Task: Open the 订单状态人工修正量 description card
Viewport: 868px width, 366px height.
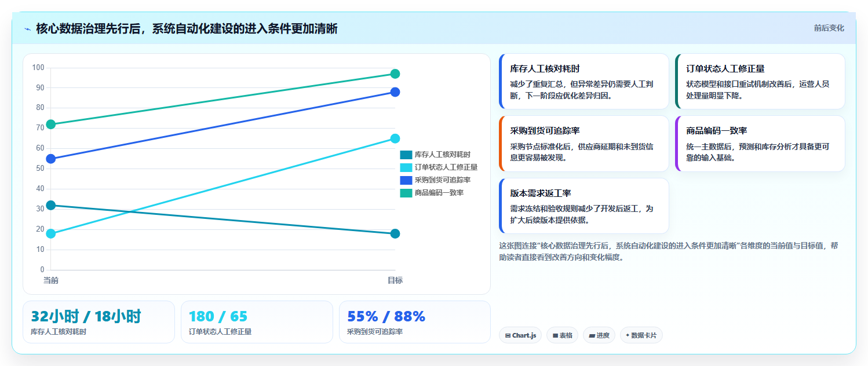Action: coord(760,82)
